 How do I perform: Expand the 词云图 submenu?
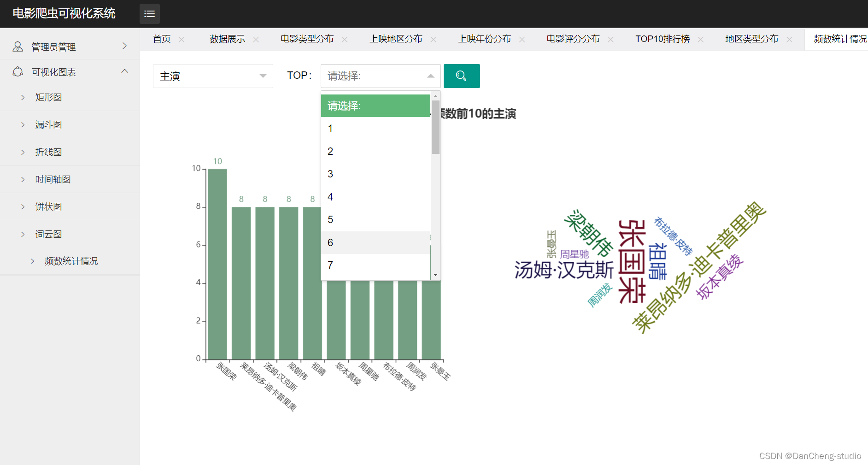pos(23,234)
